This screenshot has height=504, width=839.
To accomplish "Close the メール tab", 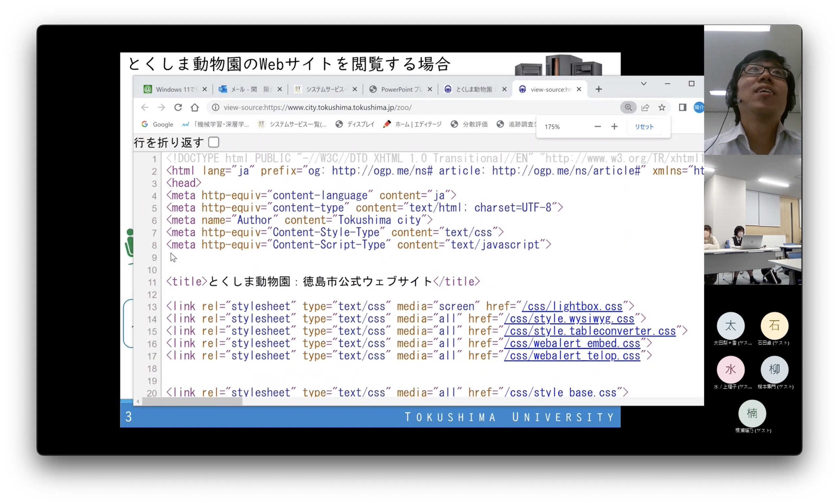I will (x=279, y=89).
